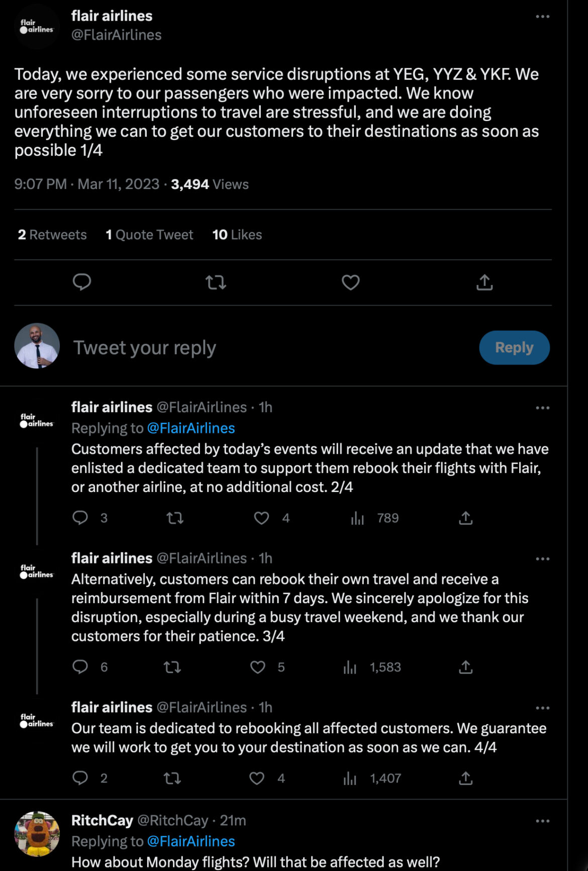Open more options on the 2/4 reply tweet

pyautogui.click(x=542, y=408)
